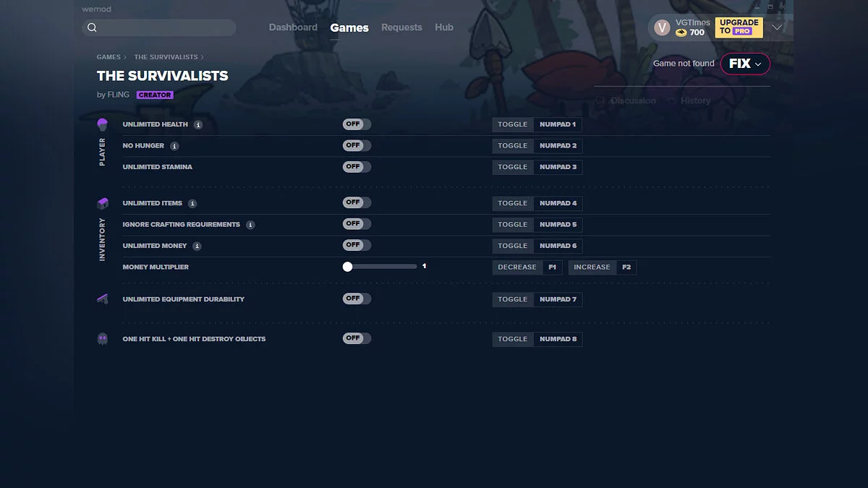Screen dimensions: 868x488
Task: Click the Ignore Crafting Requirements info icon
Action: tap(250, 225)
